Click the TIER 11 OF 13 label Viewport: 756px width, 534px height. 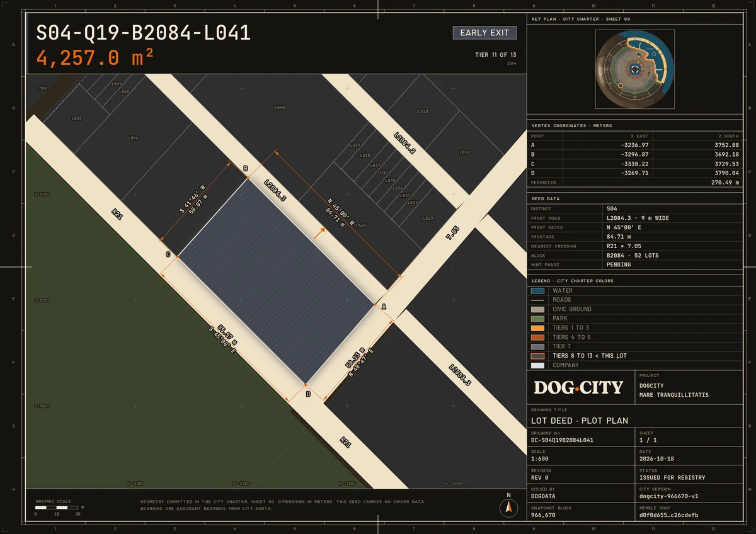pos(496,55)
